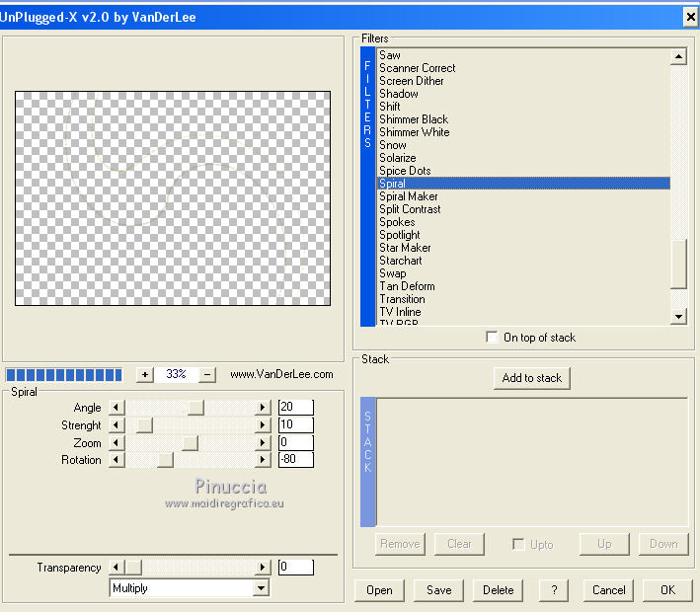Click the zoom in plus button
Viewport: 700px width, 612px height.
click(145, 374)
